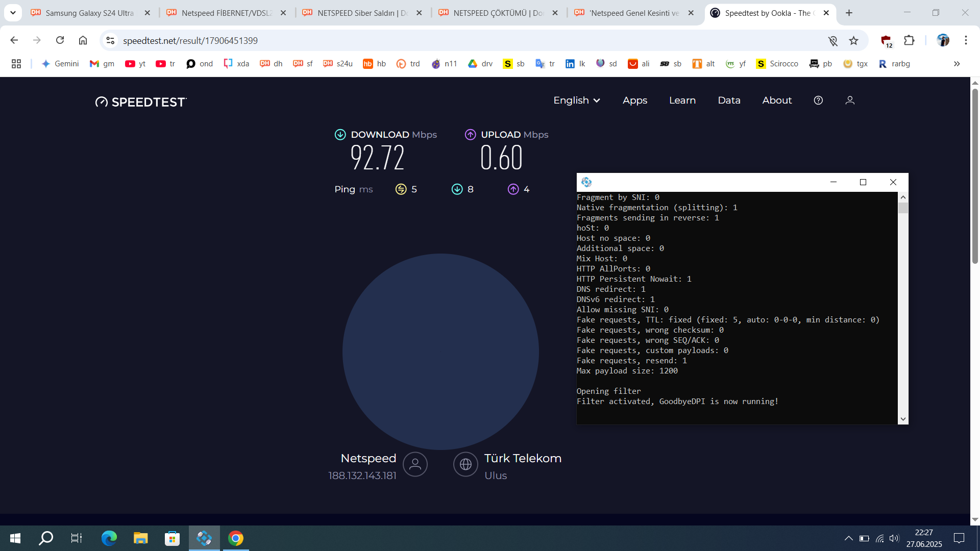Click the Windows Start button
The width and height of the screenshot is (980, 551).
coord(15,538)
